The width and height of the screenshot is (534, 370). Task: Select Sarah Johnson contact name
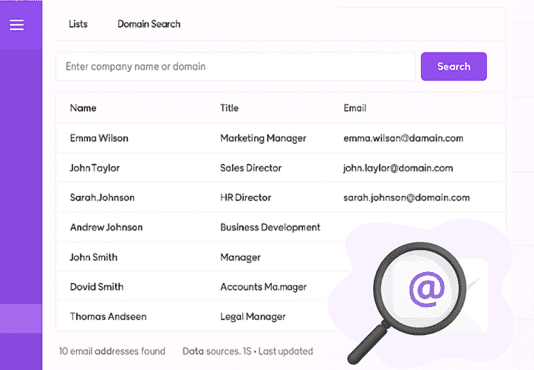pos(102,198)
